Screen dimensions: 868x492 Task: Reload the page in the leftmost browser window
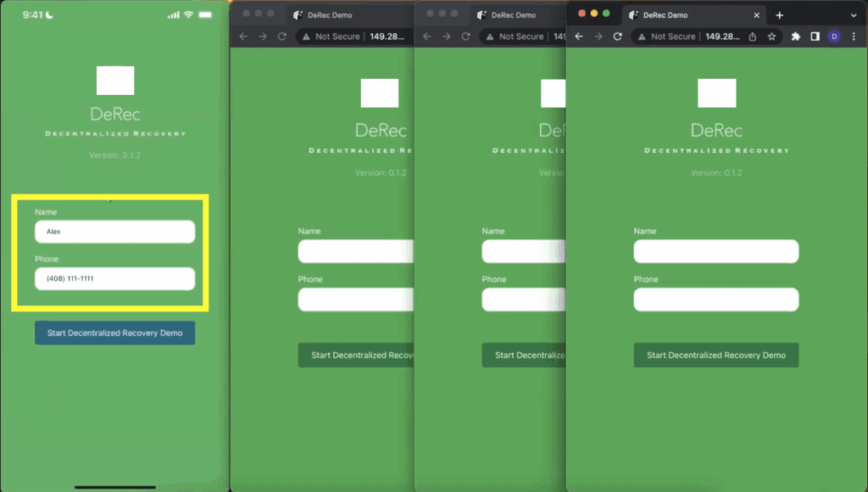point(281,36)
